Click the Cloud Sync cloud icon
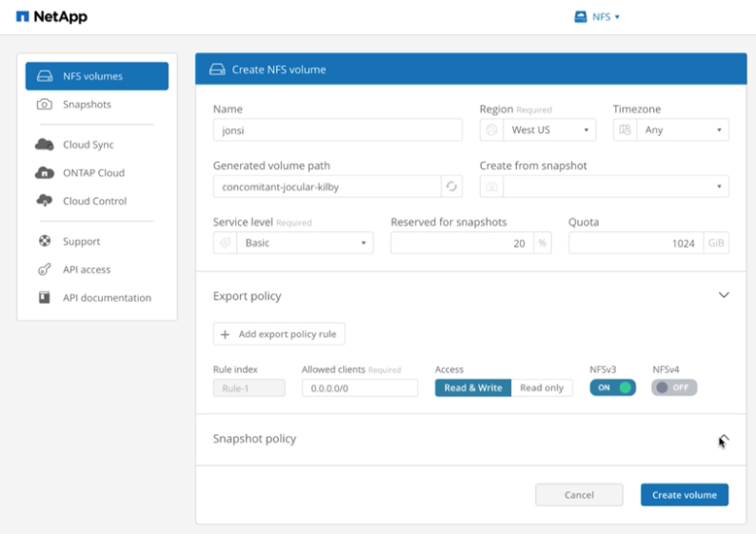 [45, 144]
